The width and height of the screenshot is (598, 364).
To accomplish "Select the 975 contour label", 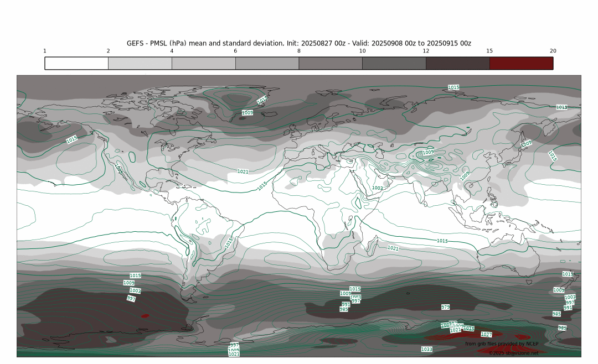I will (445, 307).
